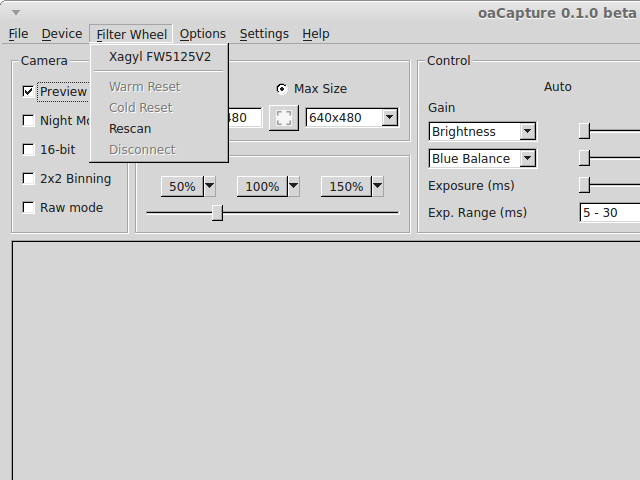Set zoom to 150% button
Viewport: 640px width, 480px height.
tap(346, 186)
